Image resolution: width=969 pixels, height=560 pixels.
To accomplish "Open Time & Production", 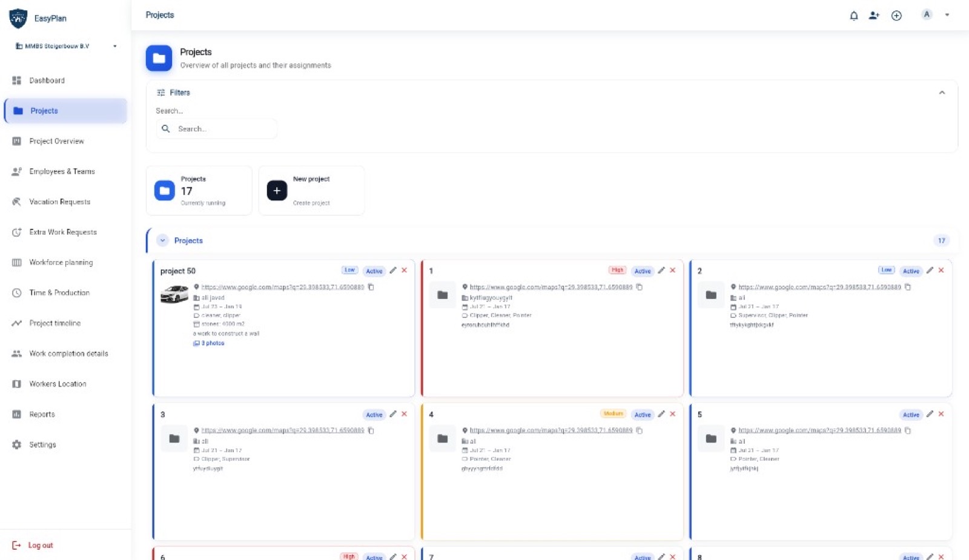I will (65, 292).
